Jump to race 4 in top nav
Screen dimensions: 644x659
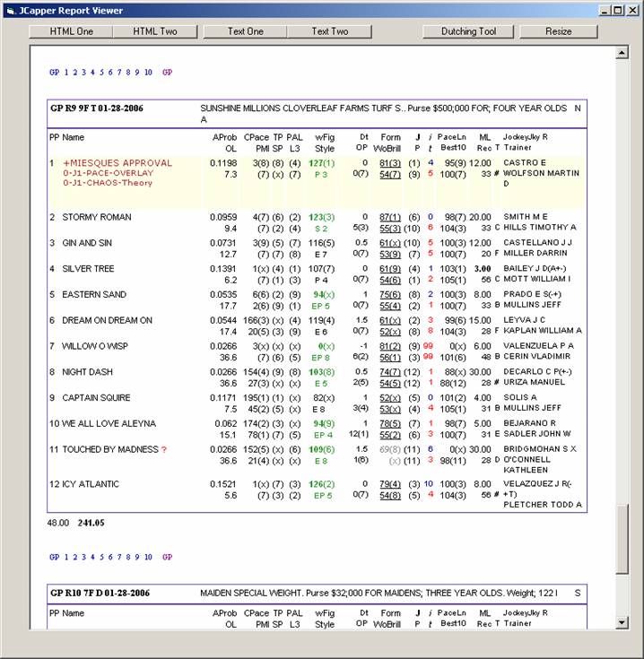pyautogui.click(x=92, y=73)
